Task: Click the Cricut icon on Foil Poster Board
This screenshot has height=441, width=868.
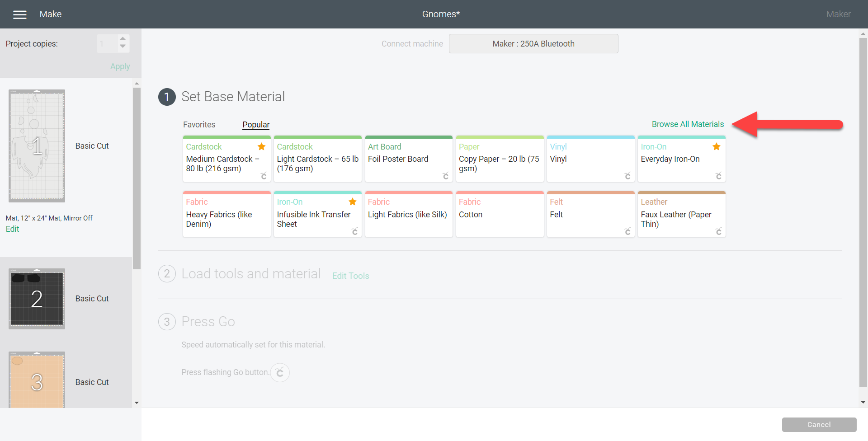Action: pyautogui.click(x=446, y=176)
